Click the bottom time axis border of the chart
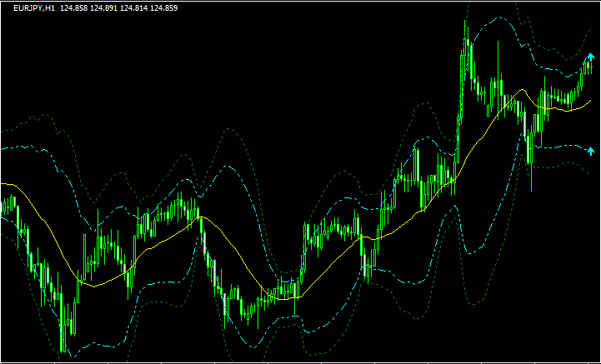The width and height of the screenshot is (601, 364). click(300, 362)
